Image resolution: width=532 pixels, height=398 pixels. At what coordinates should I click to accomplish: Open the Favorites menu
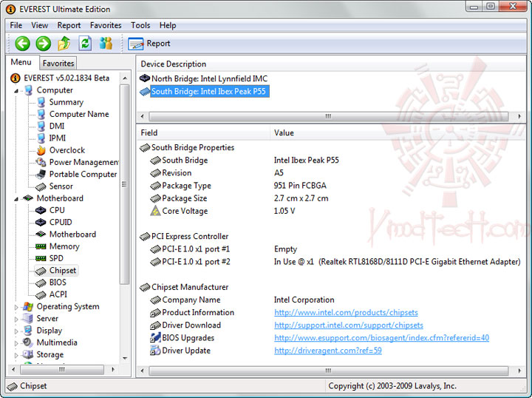coord(106,25)
